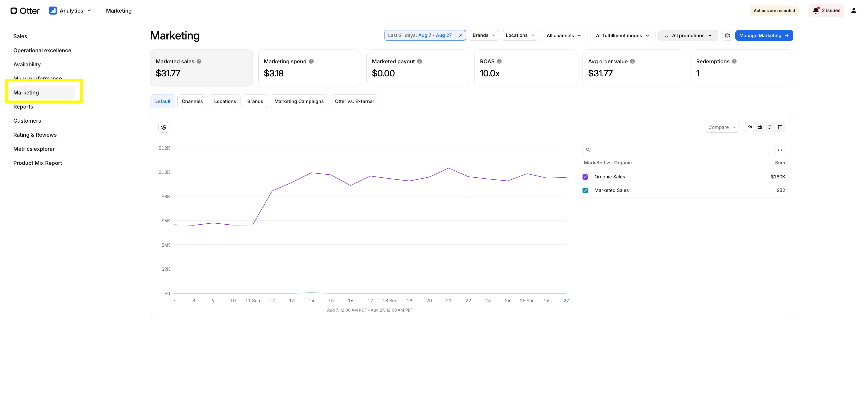Viewport: 868px width, 398px height.
Task: Switch to the Marketing Campaigns tab
Action: coord(299,102)
